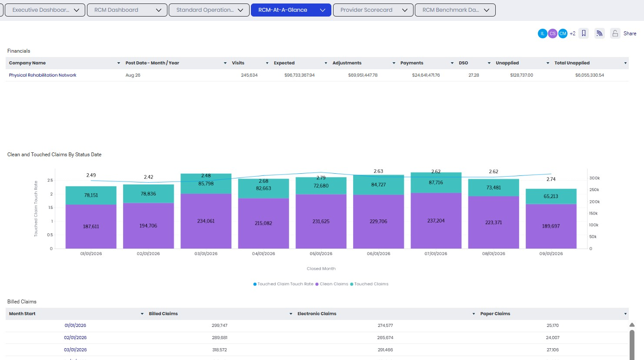
Task: Expand the RCM-At-A-Glance tab chevron
Action: click(x=323, y=10)
